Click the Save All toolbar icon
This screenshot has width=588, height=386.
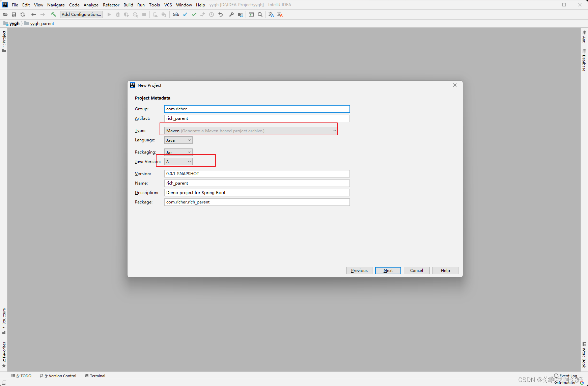pos(14,15)
